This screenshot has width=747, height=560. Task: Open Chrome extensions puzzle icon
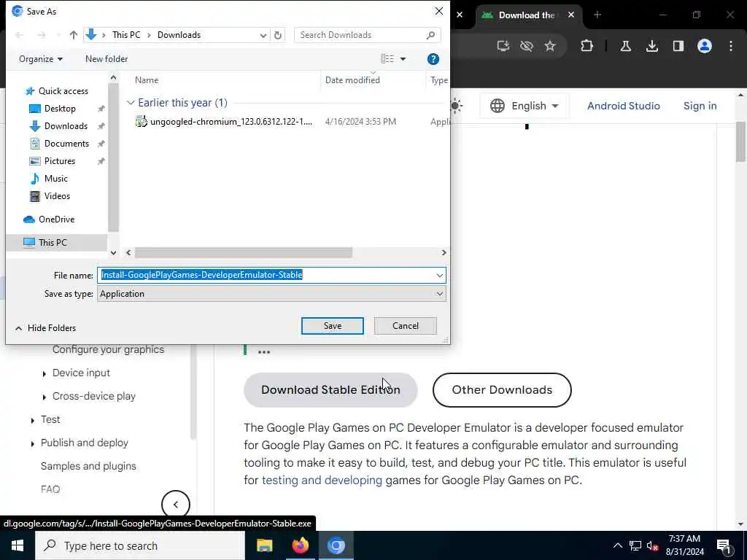pos(587,46)
